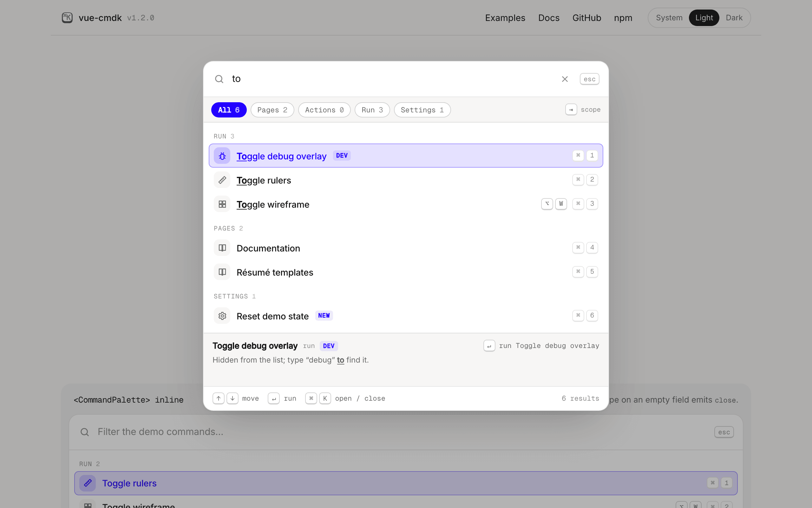
Task: Click the ruler icon for Toggle rulers
Action: (x=222, y=180)
